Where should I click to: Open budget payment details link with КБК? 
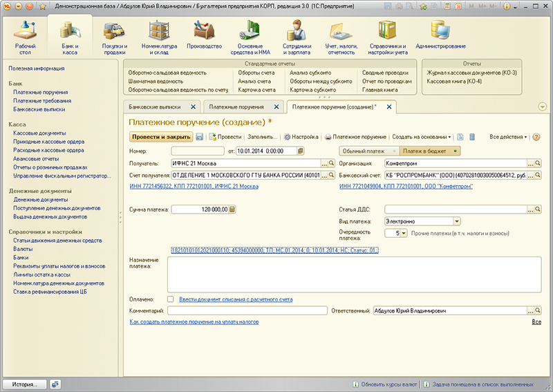click(274, 250)
